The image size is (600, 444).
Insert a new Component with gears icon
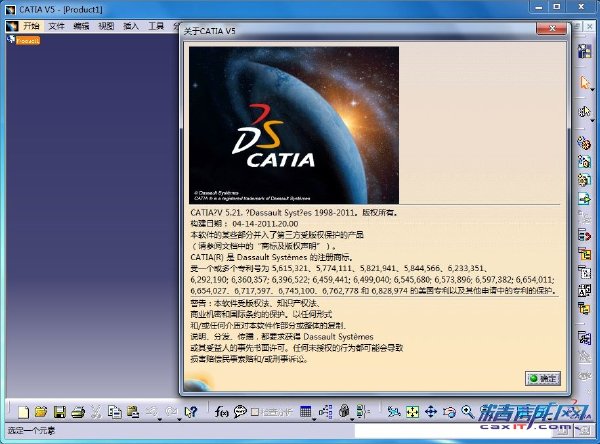(584, 143)
